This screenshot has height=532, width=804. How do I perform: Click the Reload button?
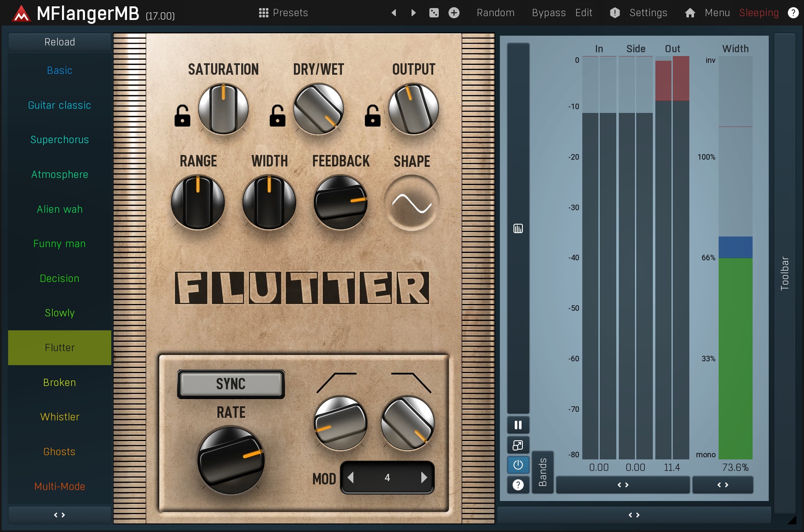pos(59,42)
